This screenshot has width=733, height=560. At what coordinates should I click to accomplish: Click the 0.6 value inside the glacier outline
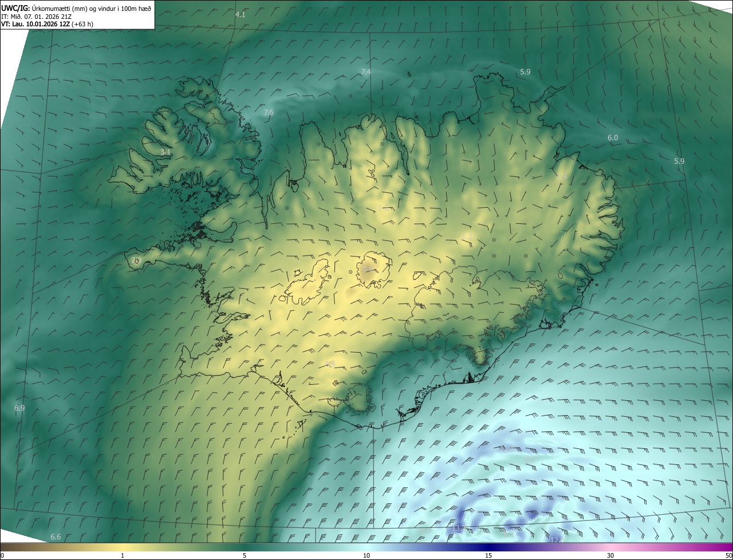coord(368,269)
